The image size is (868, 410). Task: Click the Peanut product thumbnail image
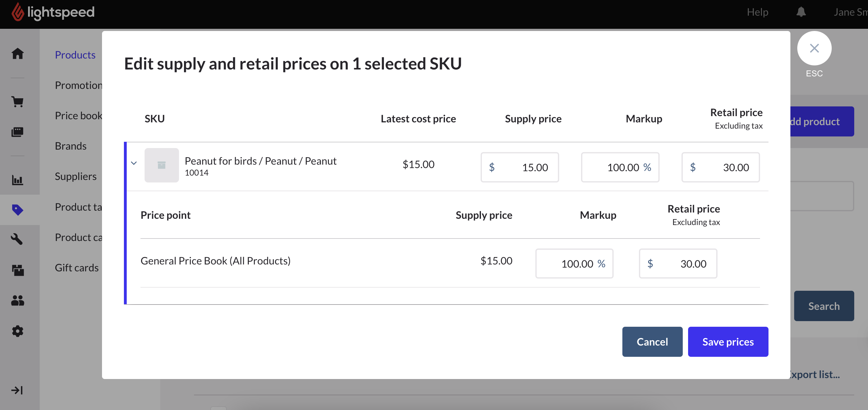(162, 165)
